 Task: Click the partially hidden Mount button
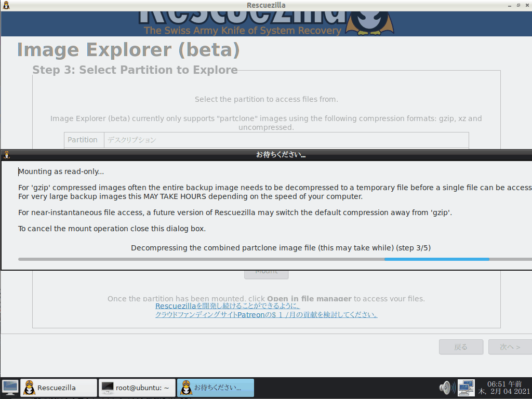(267, 274)
